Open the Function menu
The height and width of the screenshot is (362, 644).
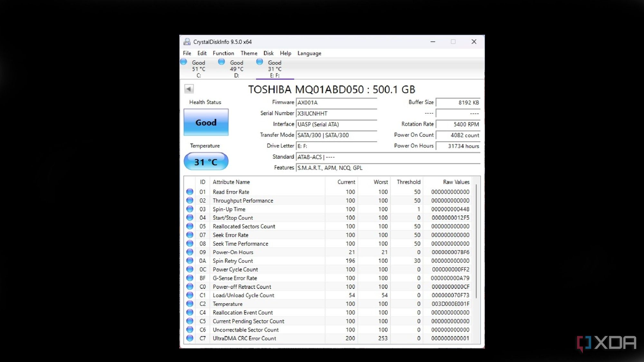coord(223,53)
